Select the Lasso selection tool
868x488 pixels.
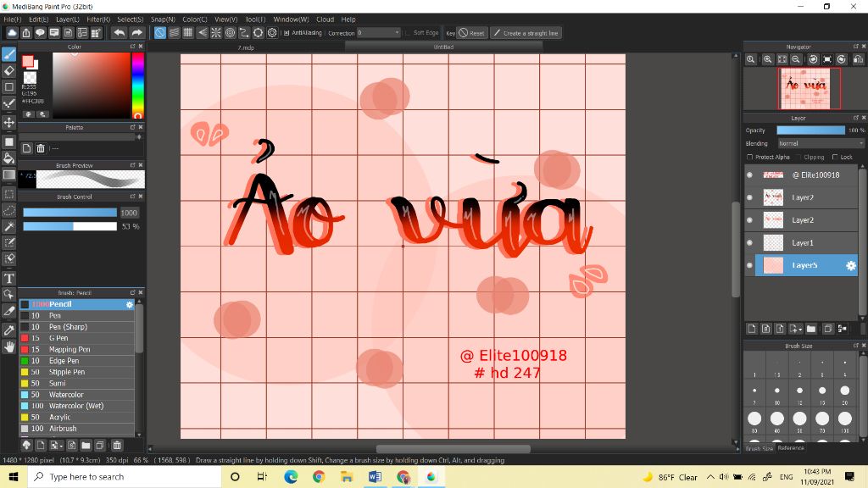pos(8,210)
